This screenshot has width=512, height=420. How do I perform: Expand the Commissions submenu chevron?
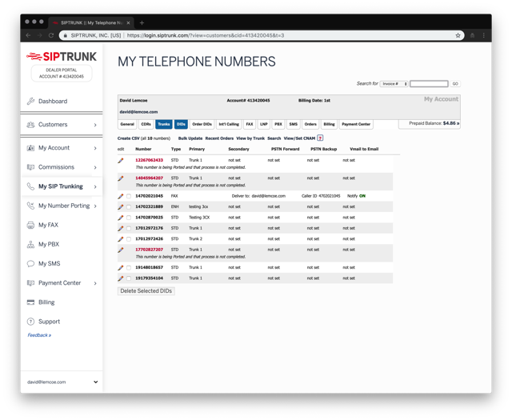pos(95,167)
